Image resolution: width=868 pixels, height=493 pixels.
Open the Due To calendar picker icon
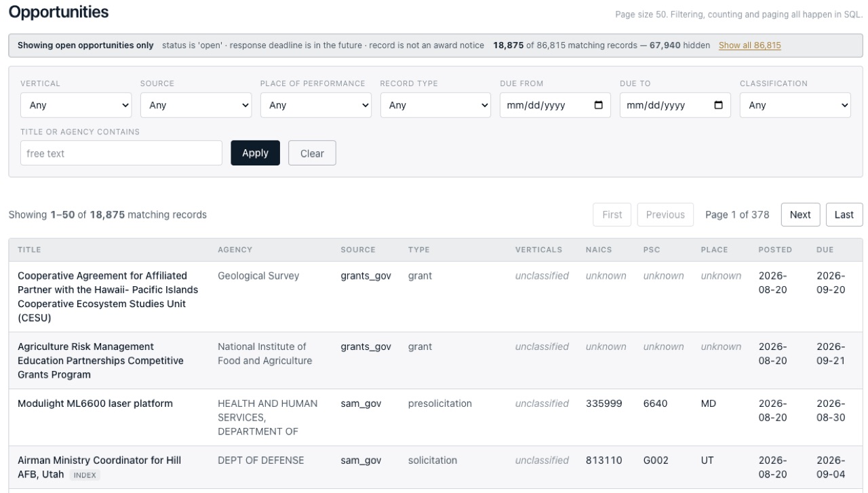pos(718,105)
